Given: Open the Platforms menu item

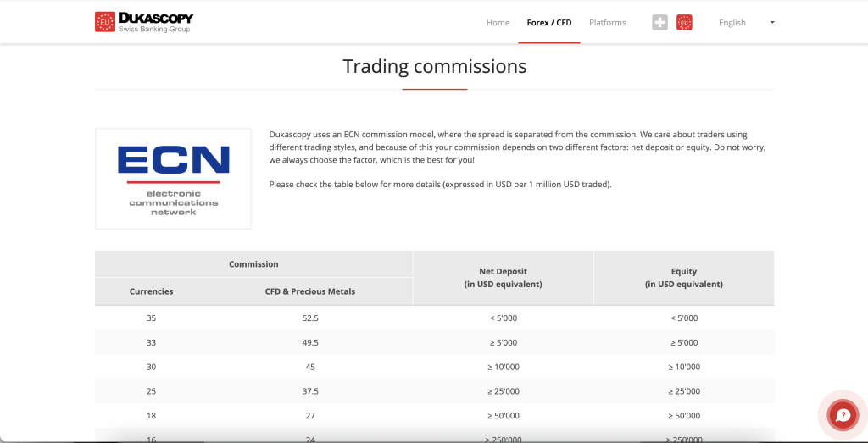Looking at the screenshot, I should (607, 23).
